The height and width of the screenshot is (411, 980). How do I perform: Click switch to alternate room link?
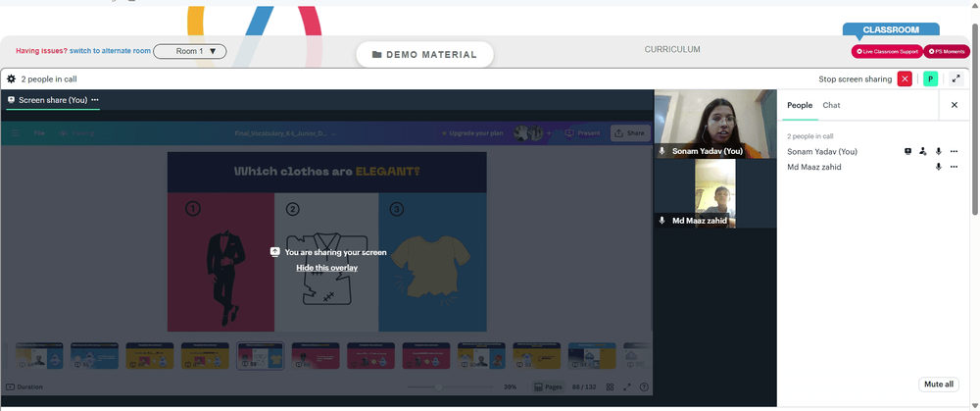point(110,51)
